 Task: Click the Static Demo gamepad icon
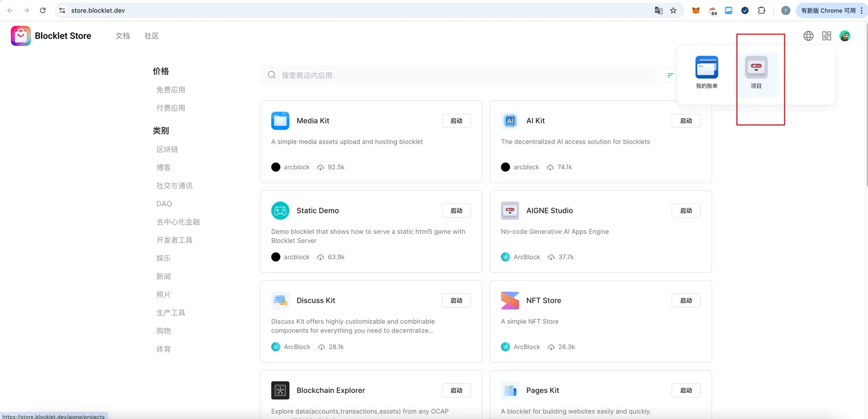click(x=280, y=211)
